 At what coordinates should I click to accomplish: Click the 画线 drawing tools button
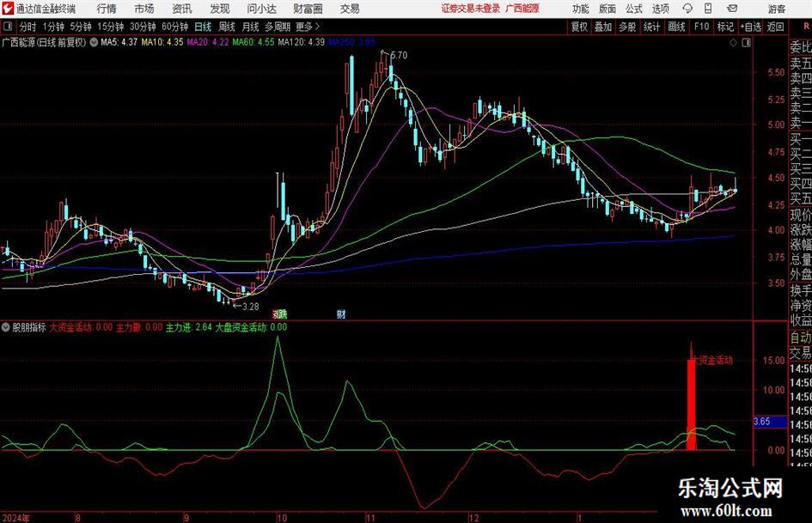pyautogui.click(x=676, y=27)
